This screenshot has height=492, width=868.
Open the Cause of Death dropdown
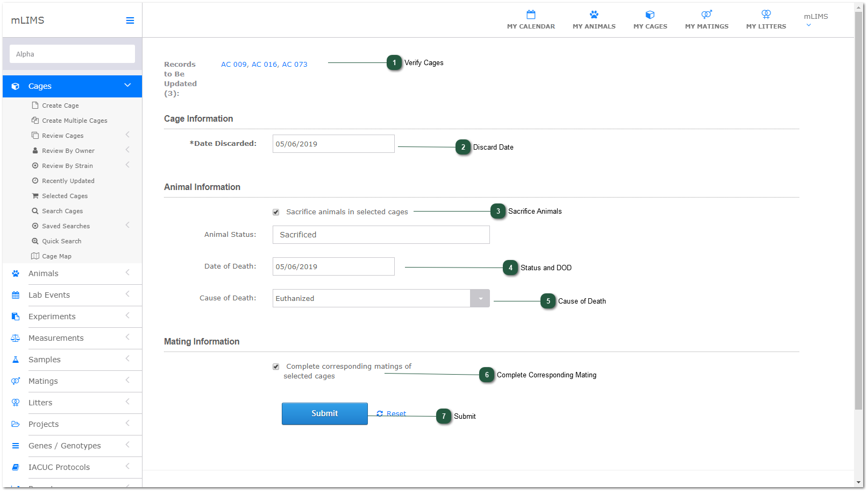point(480,298)
